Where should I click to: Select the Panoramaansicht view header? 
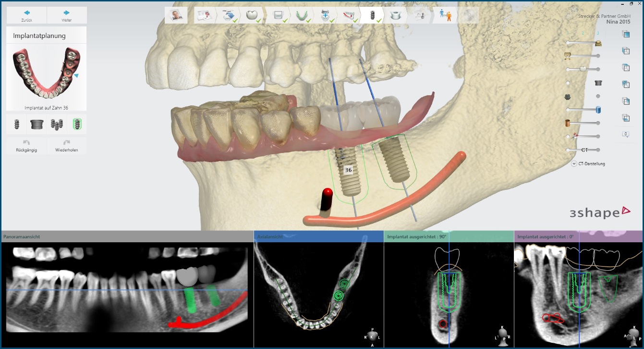(127, 237)
